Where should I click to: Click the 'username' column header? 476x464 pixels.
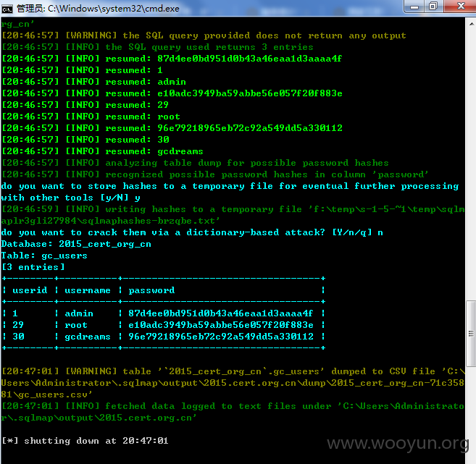point(88,290)
